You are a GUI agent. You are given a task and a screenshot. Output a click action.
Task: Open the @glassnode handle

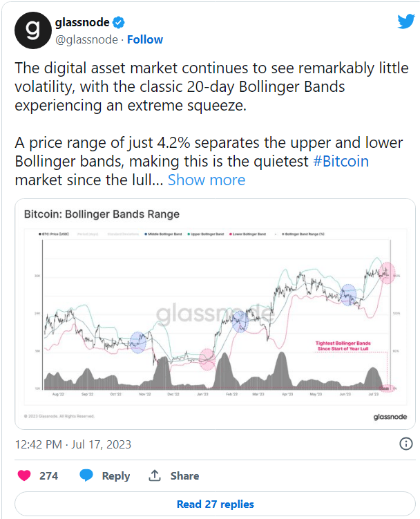click(86, 39)
